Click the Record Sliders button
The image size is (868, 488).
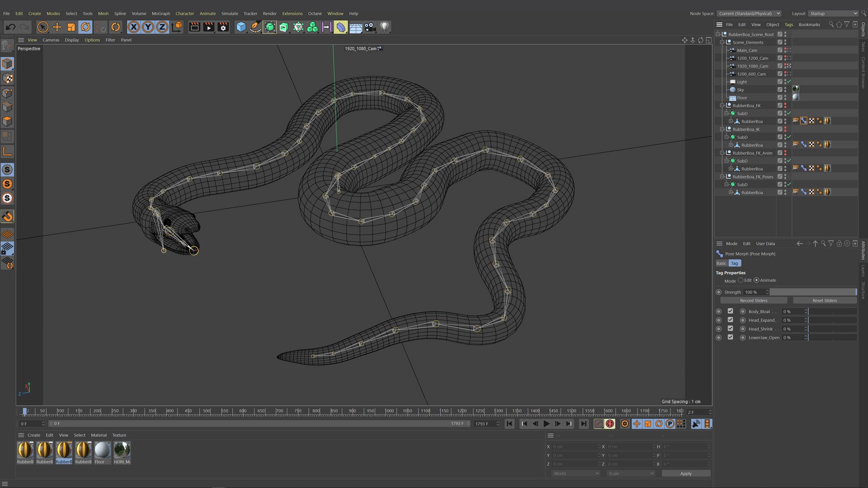pyautogui.click(x=754, y=300)
